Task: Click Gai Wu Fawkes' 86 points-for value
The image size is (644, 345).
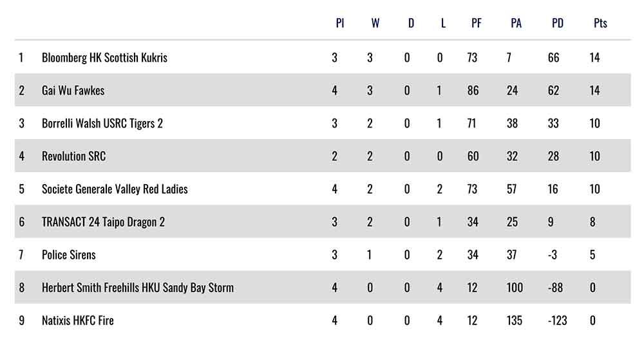Action: click(x=473, y=91)
